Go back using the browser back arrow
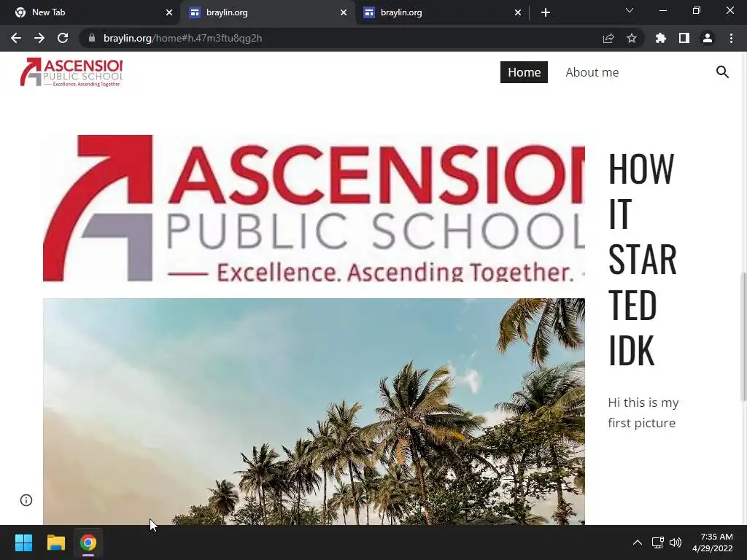 [x=16, y=38]
